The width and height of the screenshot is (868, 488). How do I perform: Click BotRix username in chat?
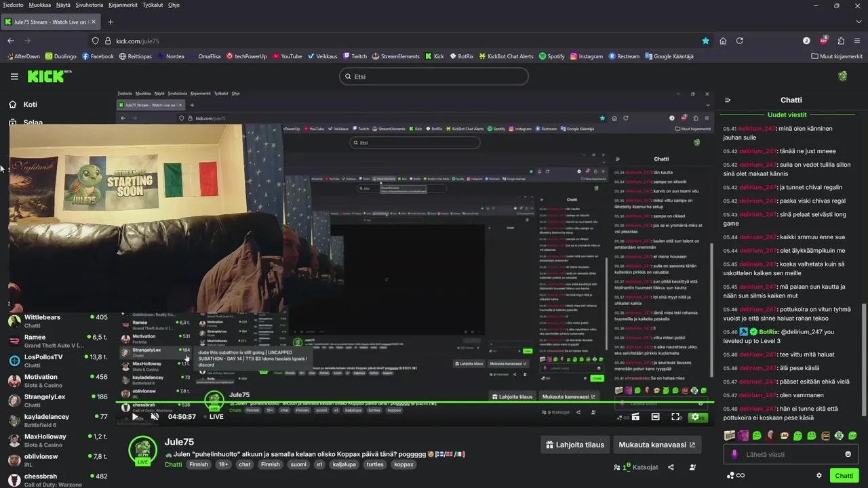point(768,332)
